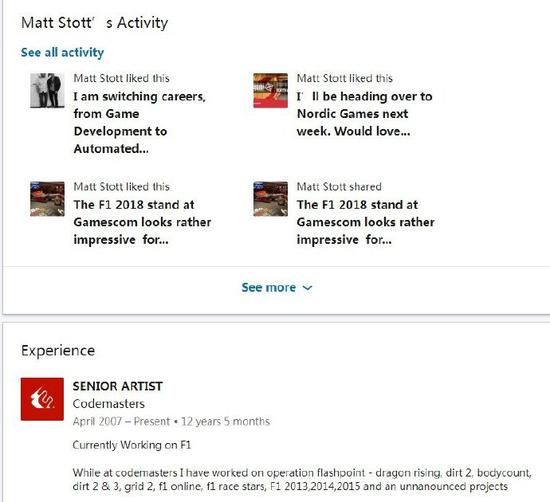Click the first 'Matt Stott liked this' label
The height and width of the screenshot is (502, 550).
(x=121, y=78)
